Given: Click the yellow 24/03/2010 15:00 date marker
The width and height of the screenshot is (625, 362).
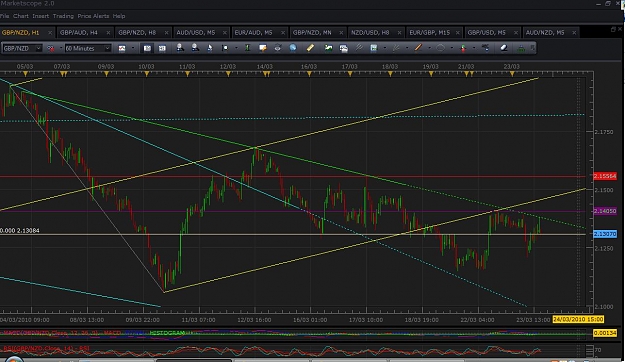Looking at the screenshot, I should click(x=578, y=319).
